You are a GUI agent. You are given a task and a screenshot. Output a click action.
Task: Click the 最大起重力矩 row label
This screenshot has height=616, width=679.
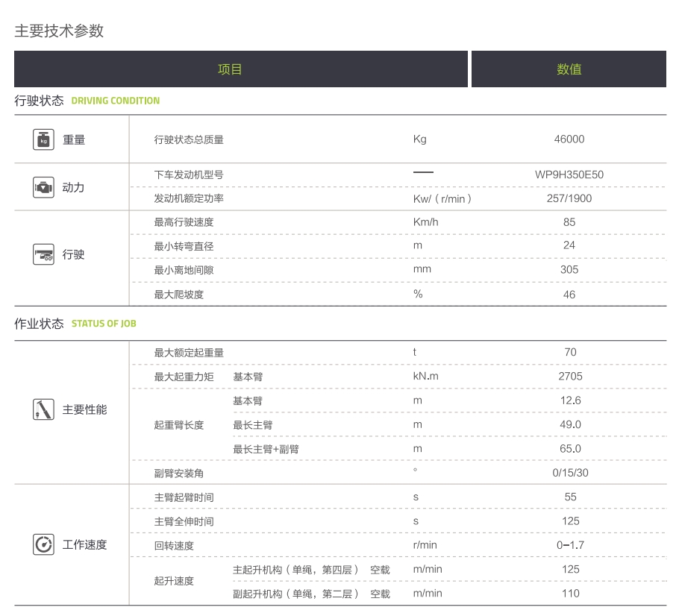click(184, 377)
